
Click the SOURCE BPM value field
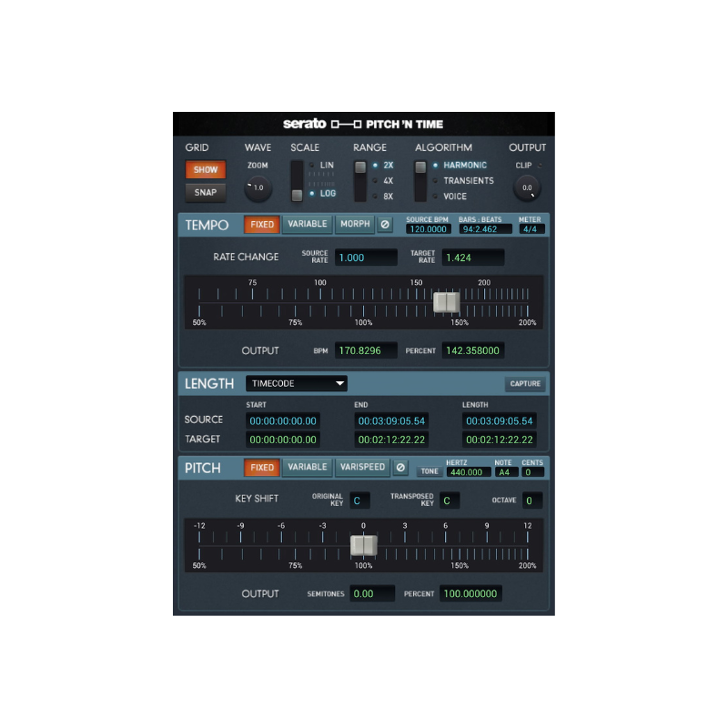point(428,228)
